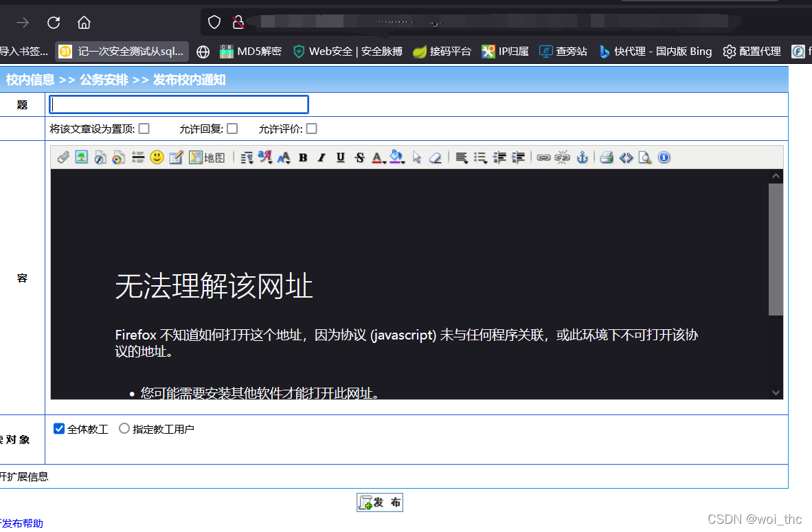Check the 将该文章设为置顶 checkbox

[x=144, y=129]
